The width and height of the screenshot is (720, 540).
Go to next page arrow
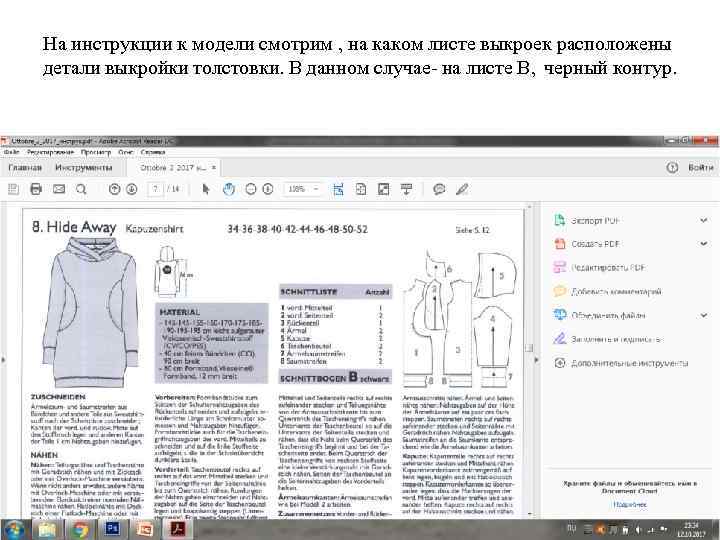tap(131, 188)
